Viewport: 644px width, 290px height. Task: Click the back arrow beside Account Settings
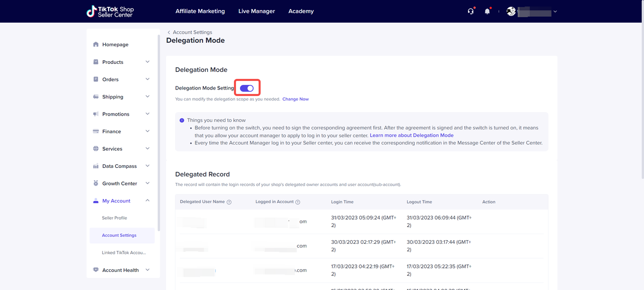click(169, 33)
